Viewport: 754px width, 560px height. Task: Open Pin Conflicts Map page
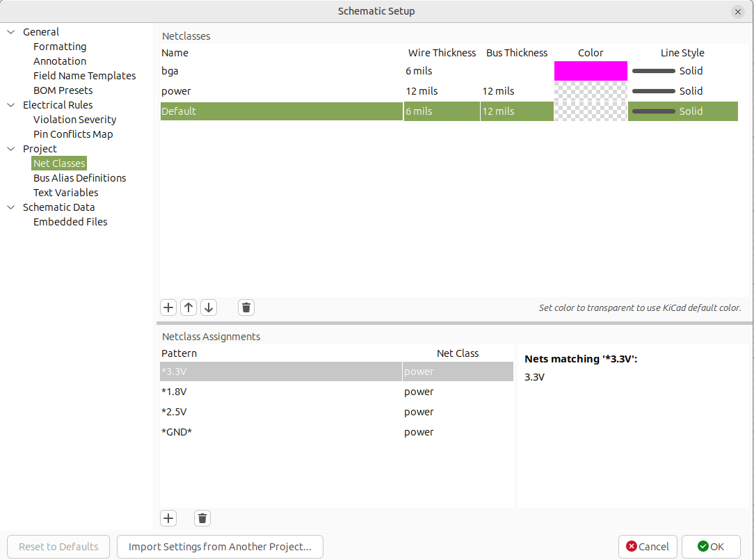click(x=73, y=134)
